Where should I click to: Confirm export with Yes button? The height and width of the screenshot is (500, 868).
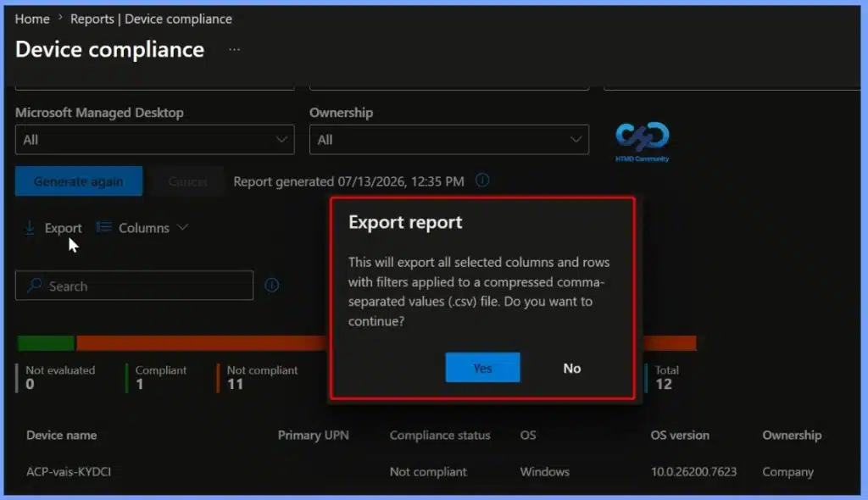click(482, 368)
